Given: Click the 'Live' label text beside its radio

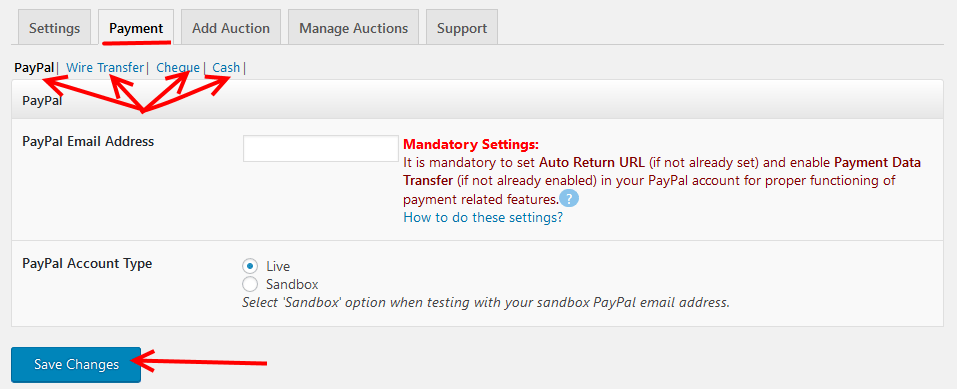Looking at the screenshot, I should click(x=278, y=266).
